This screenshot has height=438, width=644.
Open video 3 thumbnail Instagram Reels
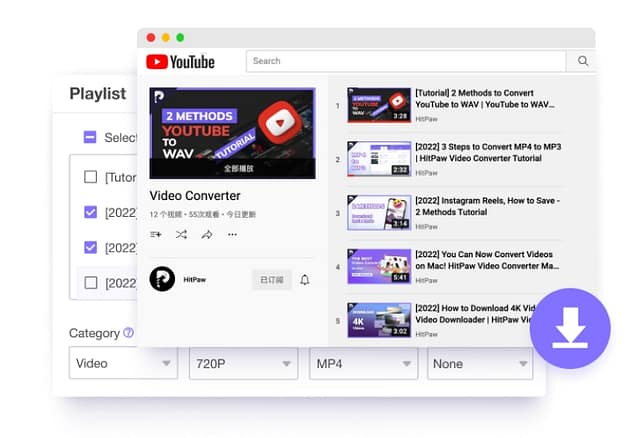click(379, 212)
